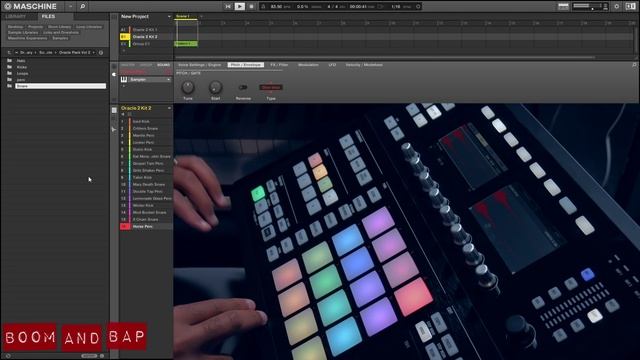Image resolution: width=640 pixels, height=360 pixels.
Task: Select the Maschine Expansions favorite location
Action: click(x=27, y=38)
